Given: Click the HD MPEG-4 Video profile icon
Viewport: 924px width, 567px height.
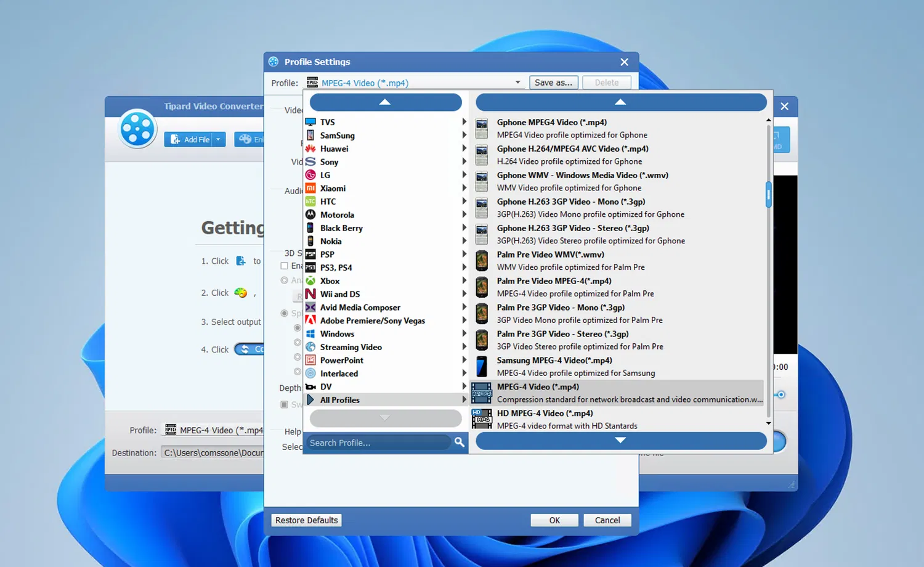Looking at the screenshot, I should pos(482,419).
